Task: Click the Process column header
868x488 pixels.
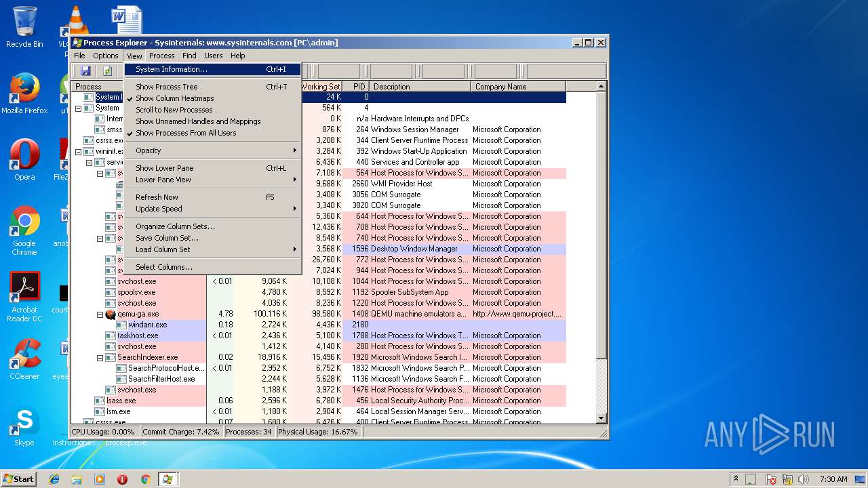Action: tap(98, 87)
